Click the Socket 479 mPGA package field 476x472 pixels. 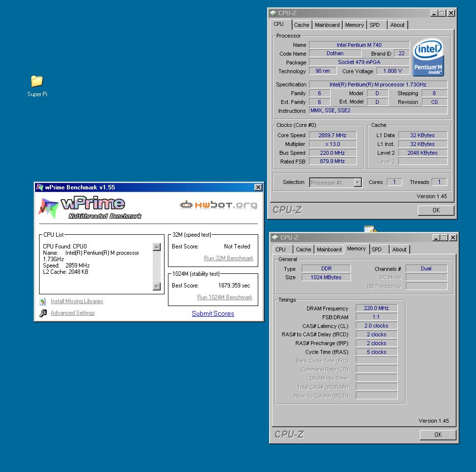tap(359, 62)
